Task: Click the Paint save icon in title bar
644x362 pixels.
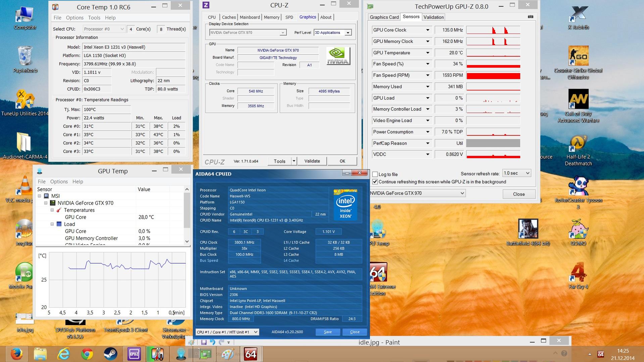Action: [x=204, y=342]
